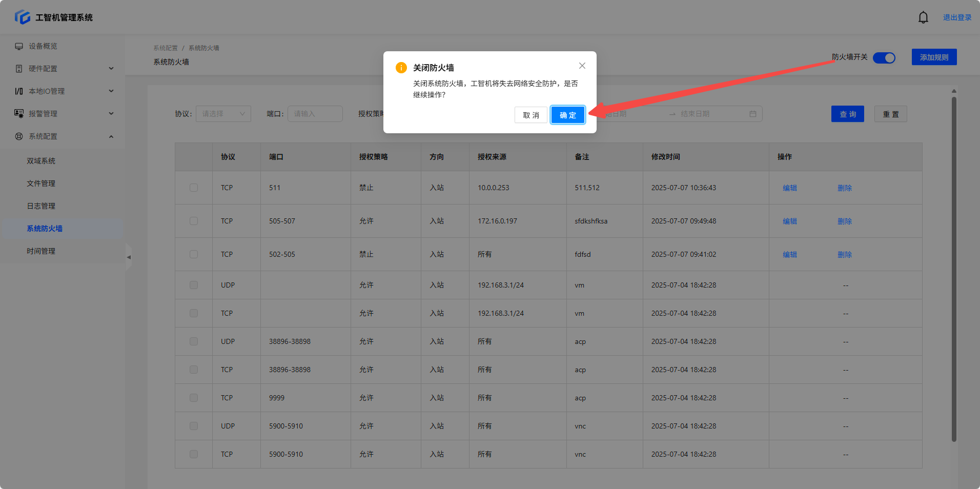Close the 关闭防火墙 dialog with X
This screenshot has height=489, width=980.
(582, 66)
